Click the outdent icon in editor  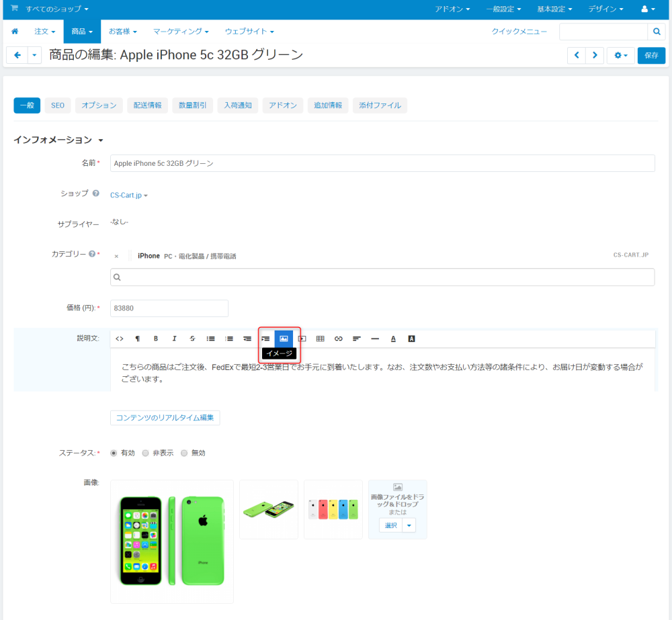tap(247, 339)
